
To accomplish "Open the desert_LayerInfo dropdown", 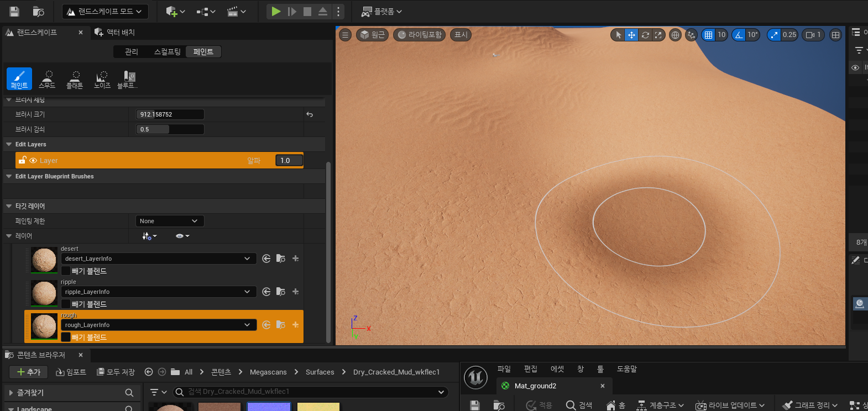I will [x=159, y=259].
